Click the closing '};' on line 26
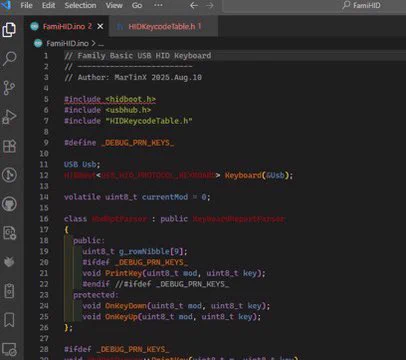The height and width of the screenshot is (360, 406). tap(68, 328)
